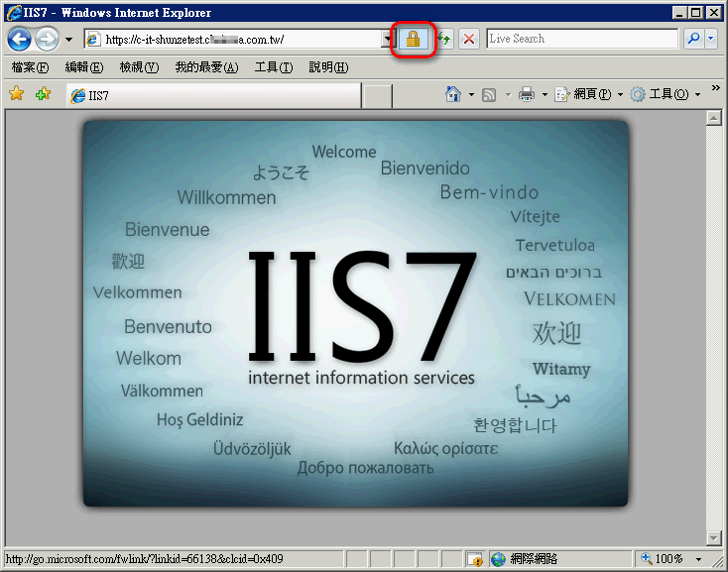The height and width of the screenshot is (572, 728).
Task: Open the 工具(T) menu
Action: (274, 67)
